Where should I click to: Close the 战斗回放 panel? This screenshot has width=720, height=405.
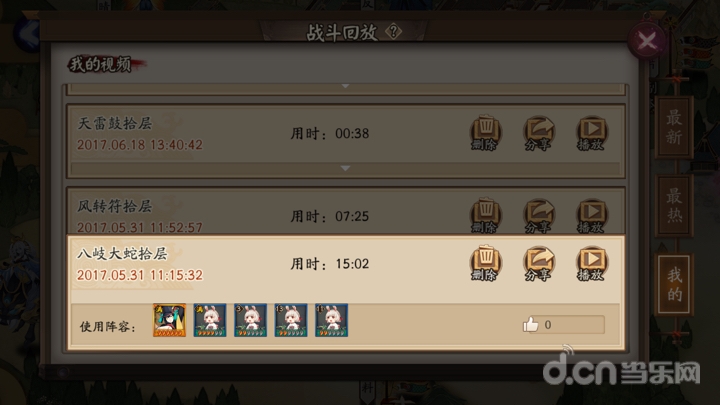647,41
